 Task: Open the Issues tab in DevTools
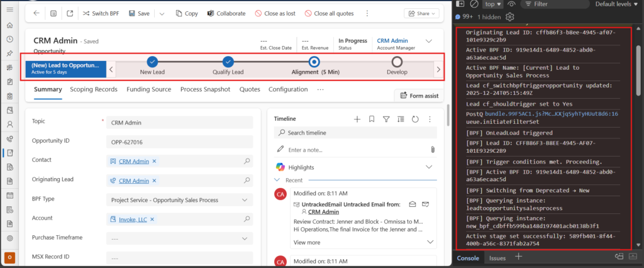pos(497,258)
